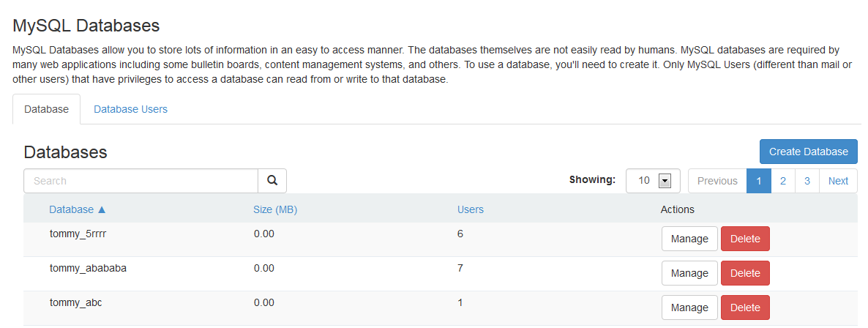Screen dimensions: 868x328
Task: Click the Actions column header
Action: pyautogui.click(x=678, y=209)
